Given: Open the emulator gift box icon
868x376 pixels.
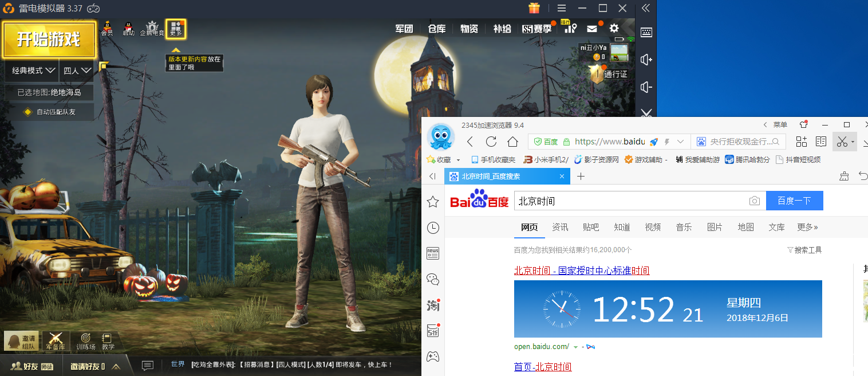Looking at the screenshot, I should [534, 8].
